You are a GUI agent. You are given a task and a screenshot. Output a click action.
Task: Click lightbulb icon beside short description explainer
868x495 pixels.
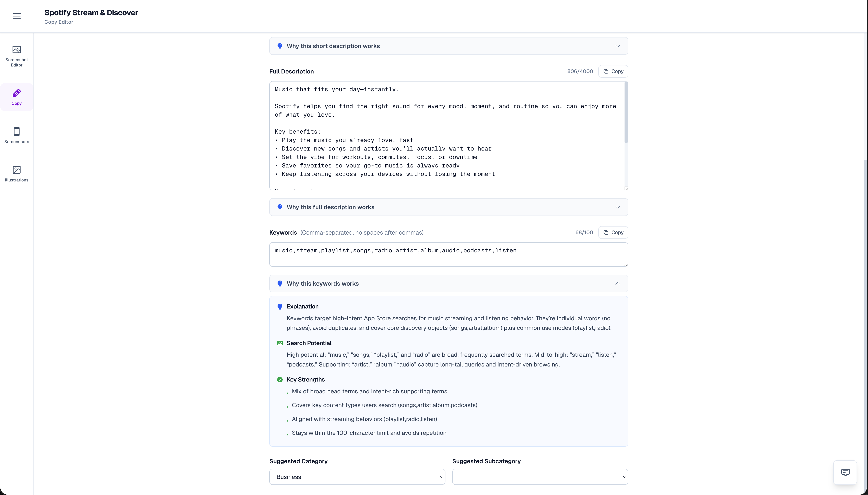(x=280, y=46)
